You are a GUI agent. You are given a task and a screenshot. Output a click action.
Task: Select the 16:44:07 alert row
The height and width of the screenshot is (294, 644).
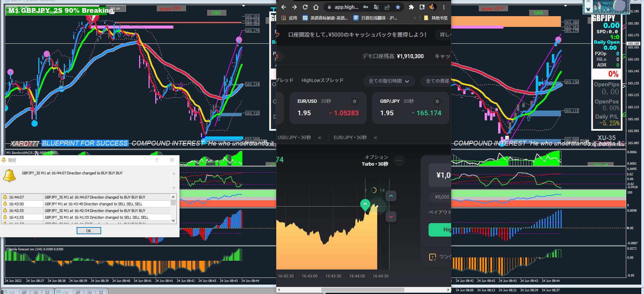pos(86,197)
